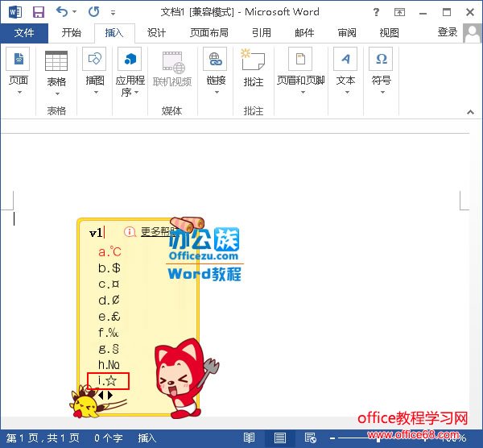Switch to the 审阅 tab
Screen dimensions: 483x448
click(347, 33)
